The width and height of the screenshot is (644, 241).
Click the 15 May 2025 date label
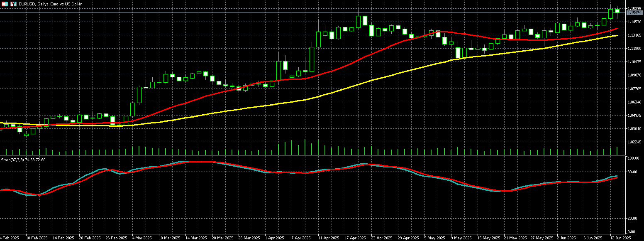(488, 238)
